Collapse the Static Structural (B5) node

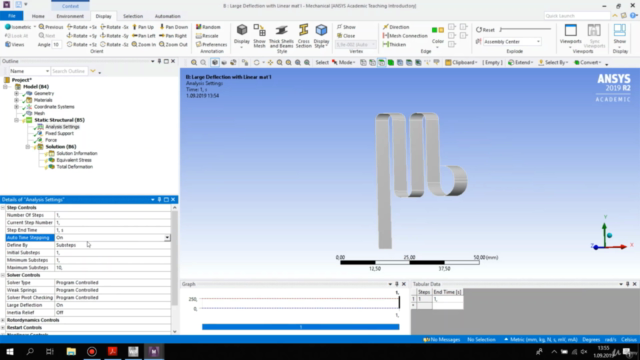(16, 120)
